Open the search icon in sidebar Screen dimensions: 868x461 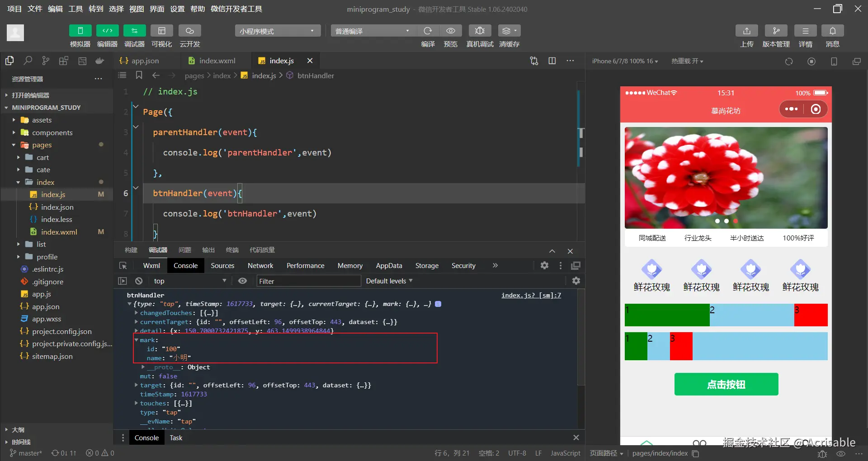(28, 61)
